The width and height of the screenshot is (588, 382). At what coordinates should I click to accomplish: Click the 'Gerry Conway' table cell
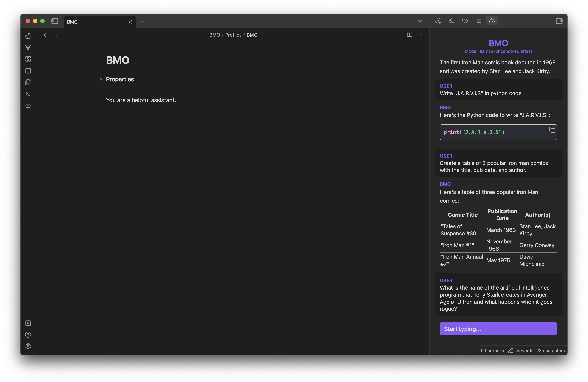(538, 245)
